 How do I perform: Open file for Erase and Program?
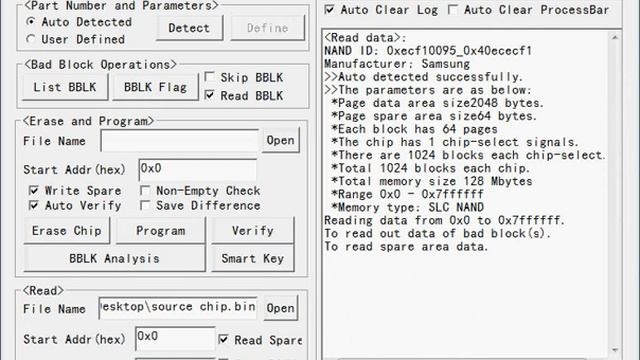click(x=280, y=140)
